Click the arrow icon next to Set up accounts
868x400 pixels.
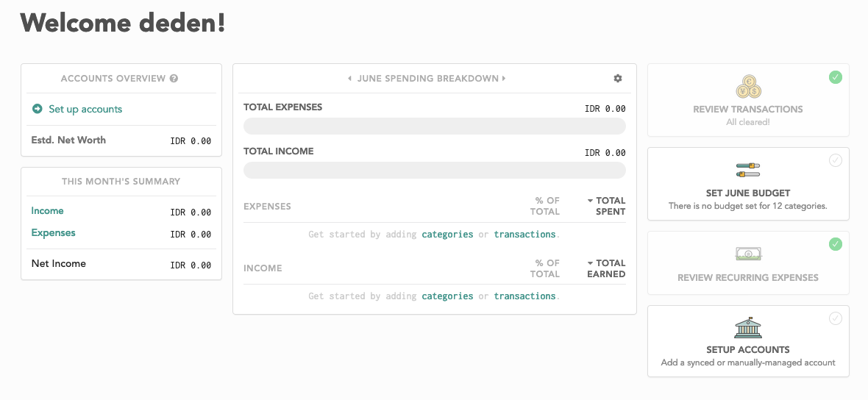[x=37, y=109]
